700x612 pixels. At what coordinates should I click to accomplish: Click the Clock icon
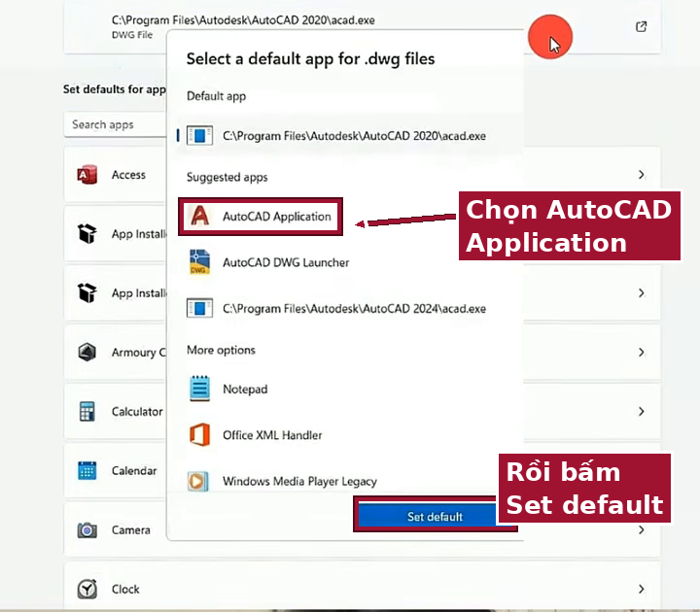87,590
